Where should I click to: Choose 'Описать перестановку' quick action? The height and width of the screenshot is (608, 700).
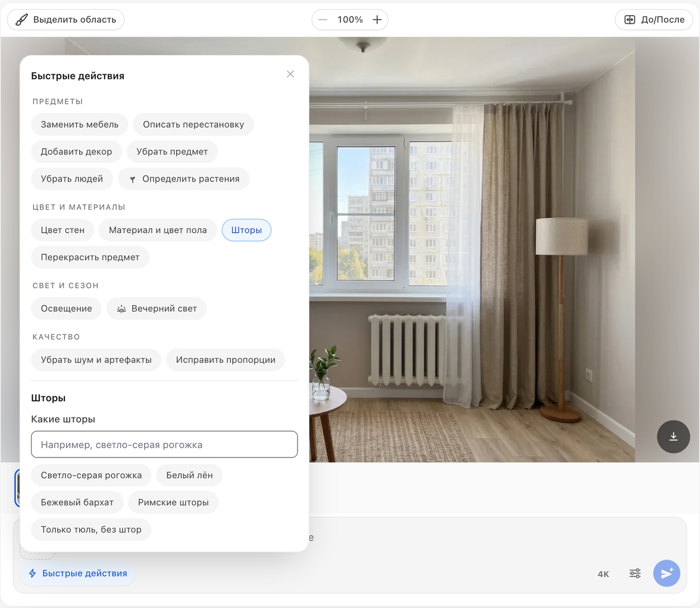[x=194, y=124]
